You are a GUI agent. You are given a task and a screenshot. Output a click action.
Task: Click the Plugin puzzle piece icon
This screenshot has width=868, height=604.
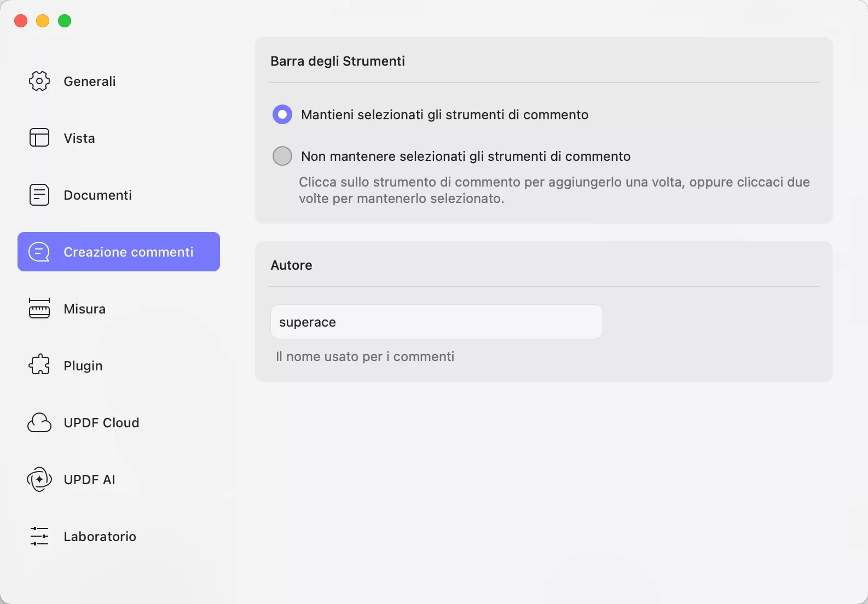(x=38, y=365)
